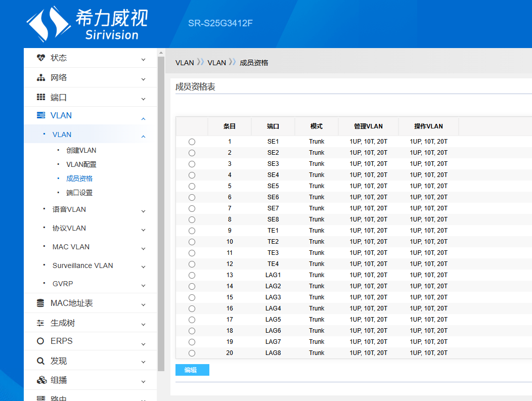
Task: Click the database icon beside MAC地址表
Action: point(41,303)
